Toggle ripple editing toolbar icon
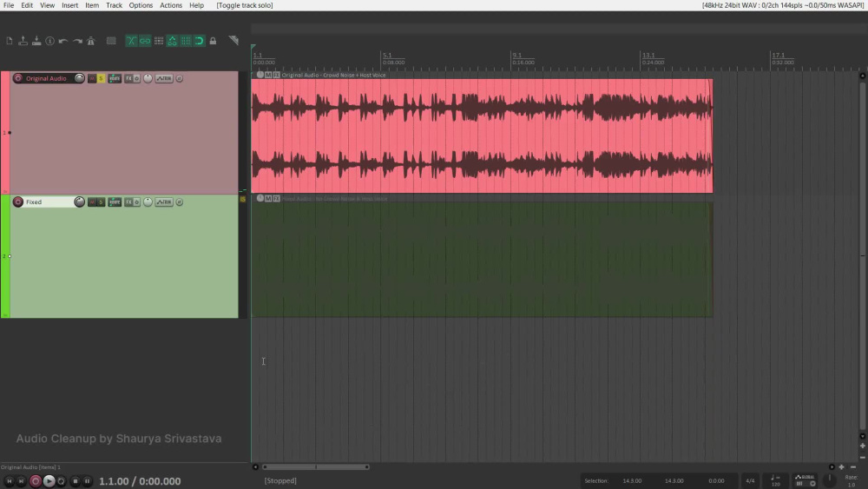The image size is (868, 489). point(159,41)
